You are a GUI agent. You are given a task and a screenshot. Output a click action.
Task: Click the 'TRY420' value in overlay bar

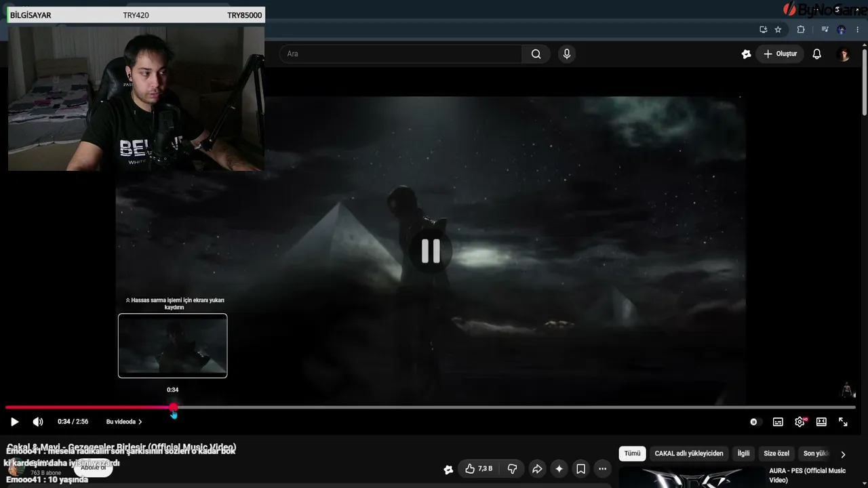click(136, 15)
